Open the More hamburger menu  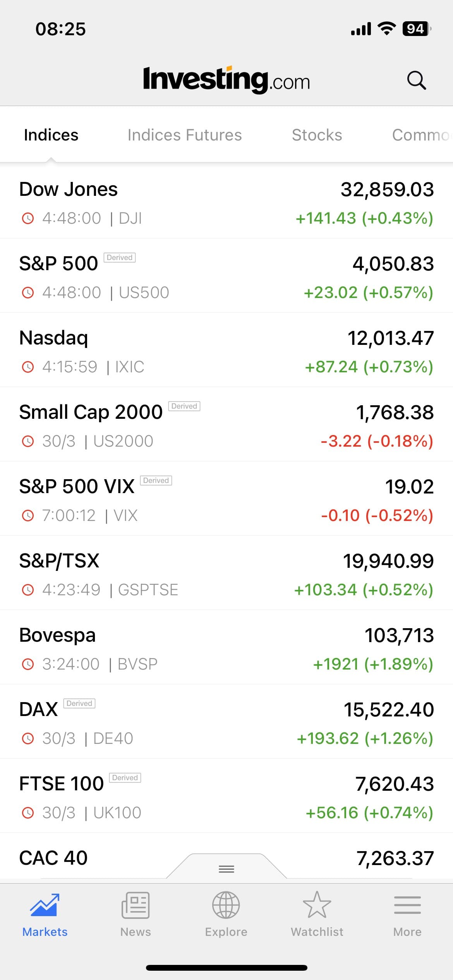[407, 905]
